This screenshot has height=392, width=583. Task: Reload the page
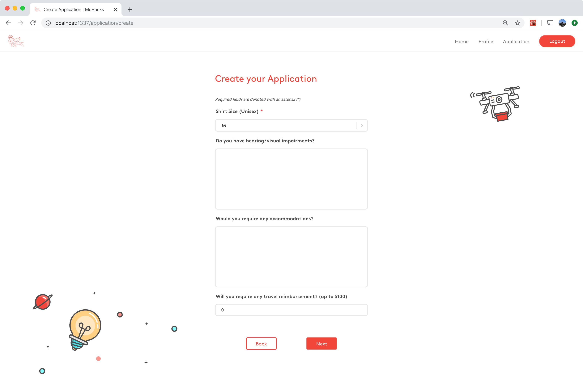tap(33, 23)
